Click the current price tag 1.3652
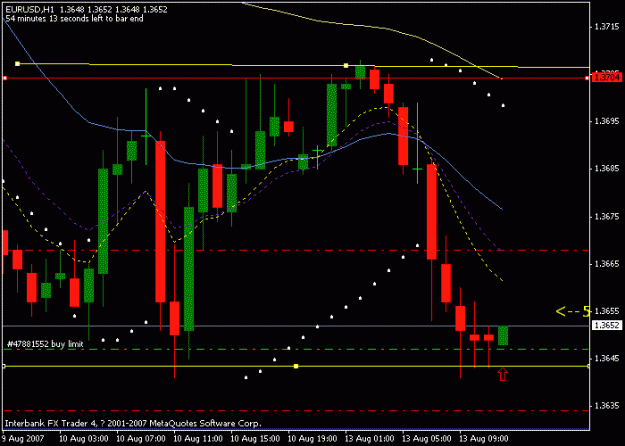Viewport: 625px width, 446px height. point(607,325)
